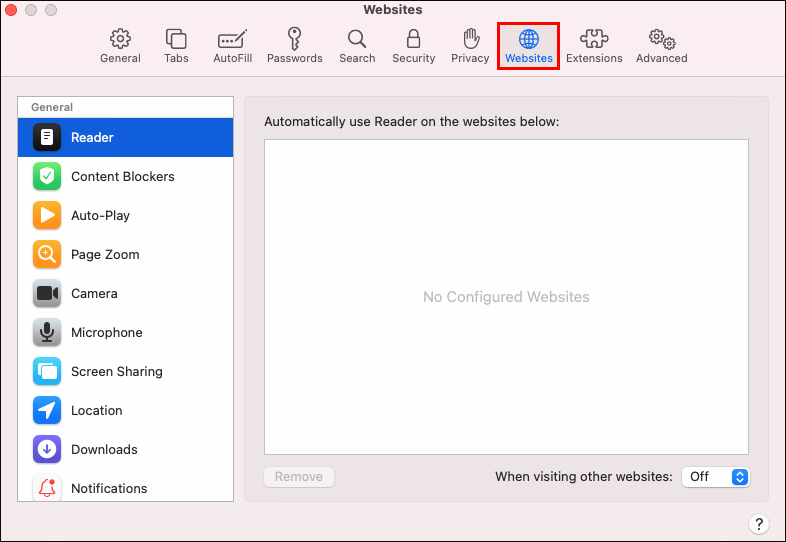The image size is (786, 542).
Task: Select the Reader sidebar row label
Action: click(92, 137)
